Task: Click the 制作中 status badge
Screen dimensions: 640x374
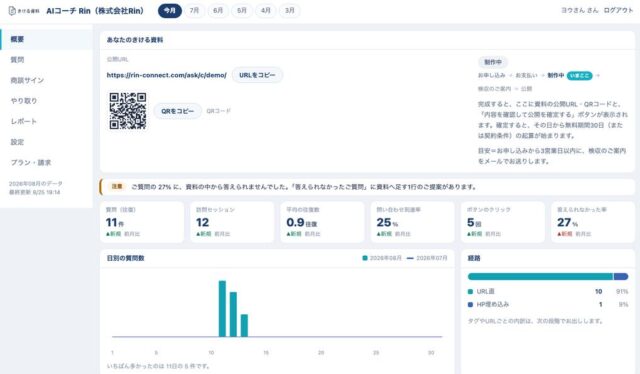Action: click(x=493, y=62)
